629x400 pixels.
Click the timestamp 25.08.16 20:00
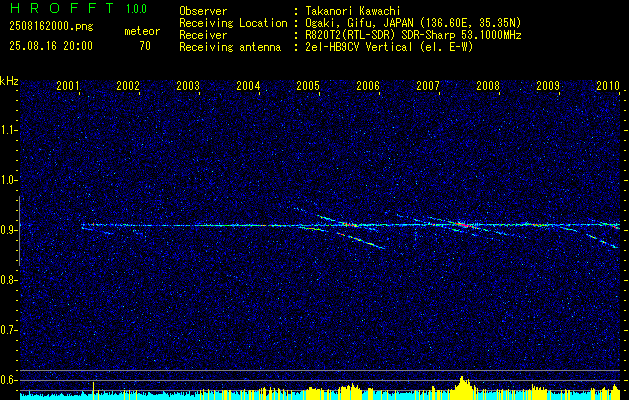tap(51, 46)
